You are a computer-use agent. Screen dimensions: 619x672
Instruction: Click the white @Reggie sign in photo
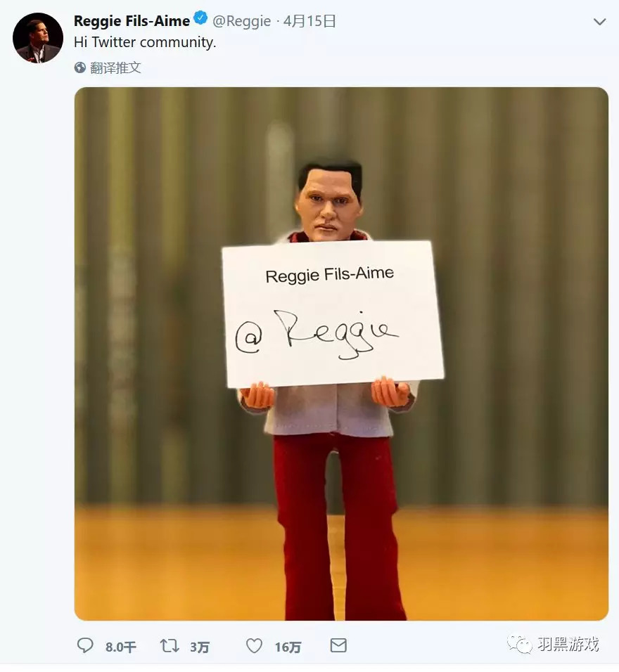tap(332, 314)
